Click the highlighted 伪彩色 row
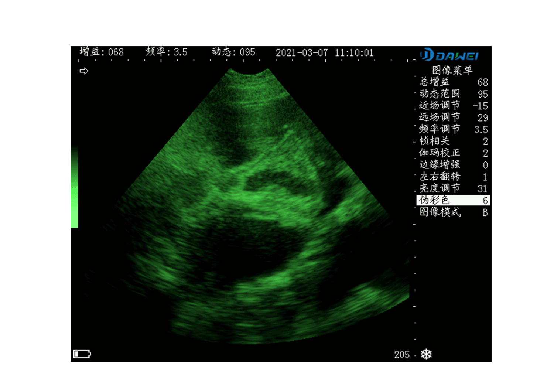 (x=453, y=200)
